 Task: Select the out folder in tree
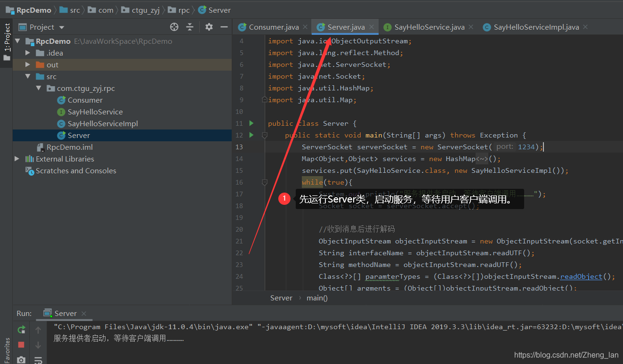point(53,65)
